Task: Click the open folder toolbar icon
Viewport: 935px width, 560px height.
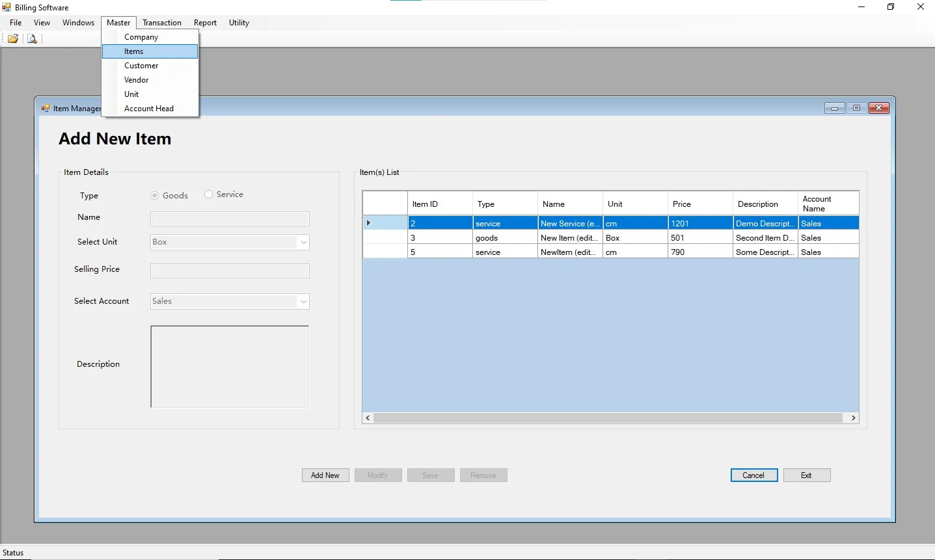Action: pos(12,39)
